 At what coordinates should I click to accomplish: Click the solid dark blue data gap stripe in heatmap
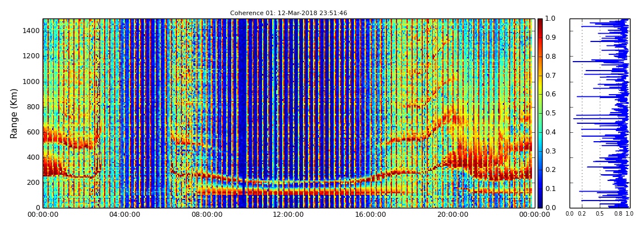click(x=243, y=113)
